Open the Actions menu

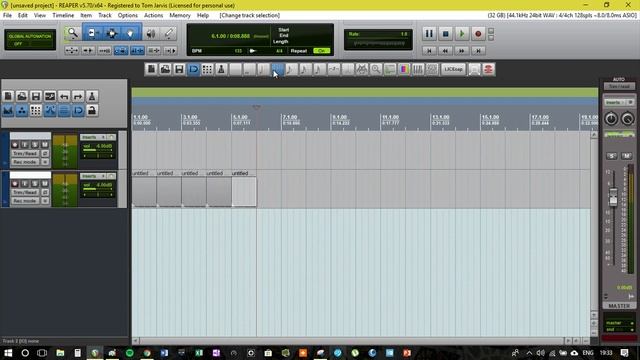click(x=153, y=15)
